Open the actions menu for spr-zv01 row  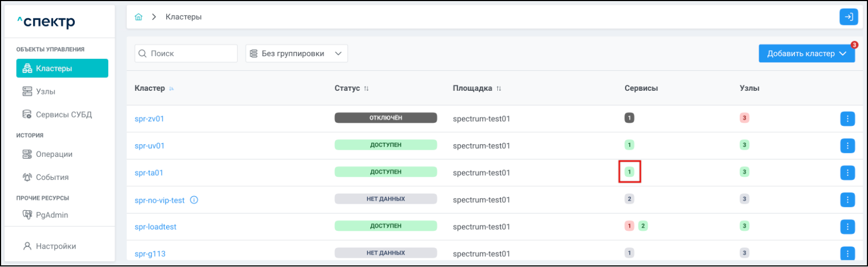[847, 118]
